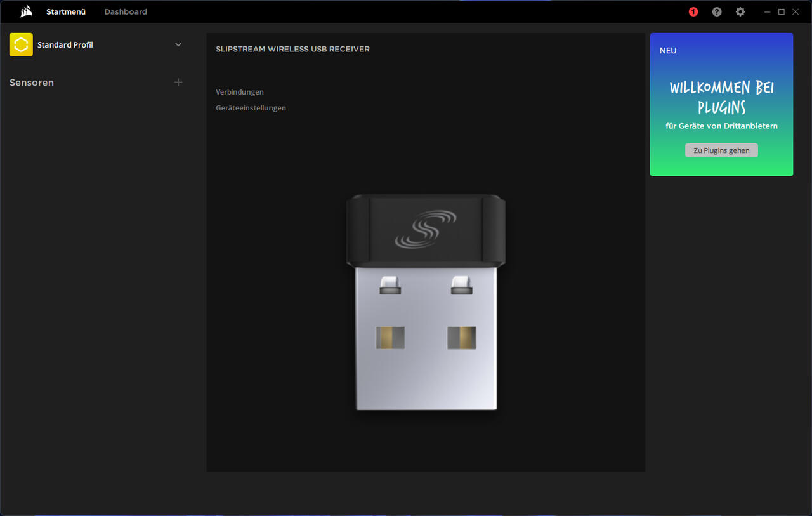Click the Zu Plugins gehen button
The width and height of the screenshot is (812, 516).
[721, 150]
